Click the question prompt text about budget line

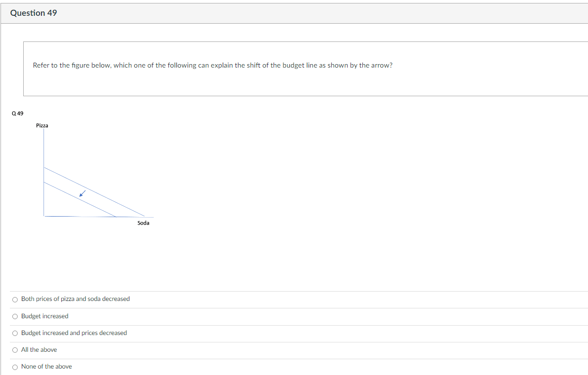pos(213,65)
